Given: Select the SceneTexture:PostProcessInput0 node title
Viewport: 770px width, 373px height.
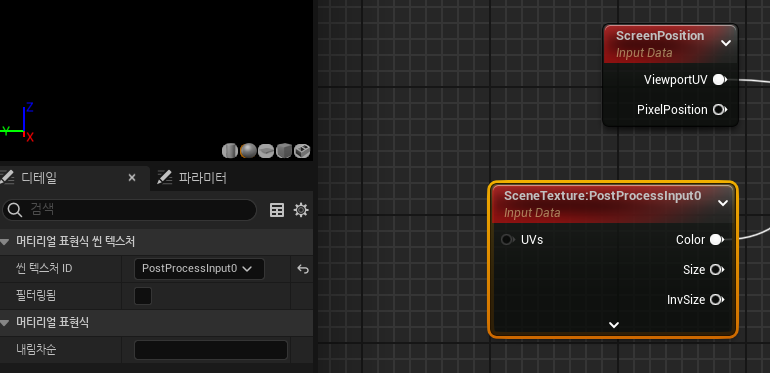Looking at the screenshot, I should coord(603,196).
